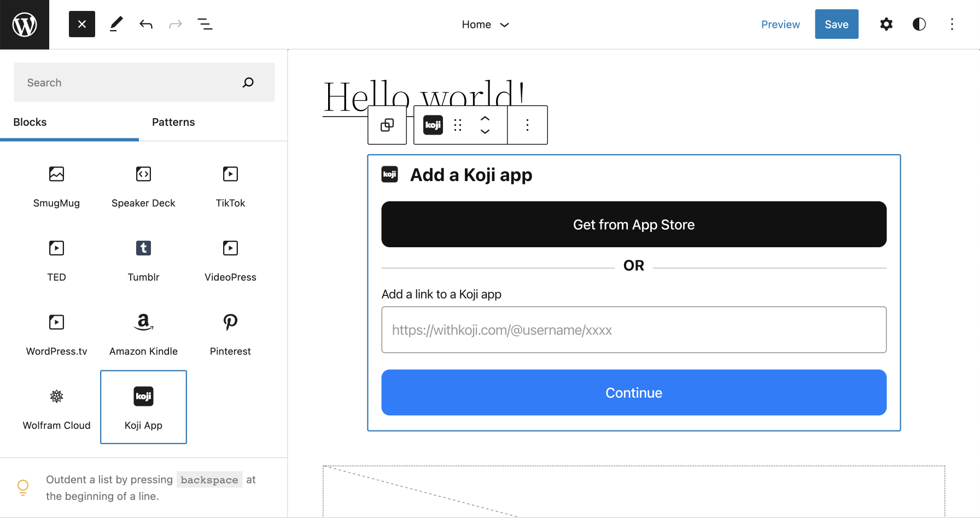Open the page Preview
The image size is (980, 518).
click(780, 25)
